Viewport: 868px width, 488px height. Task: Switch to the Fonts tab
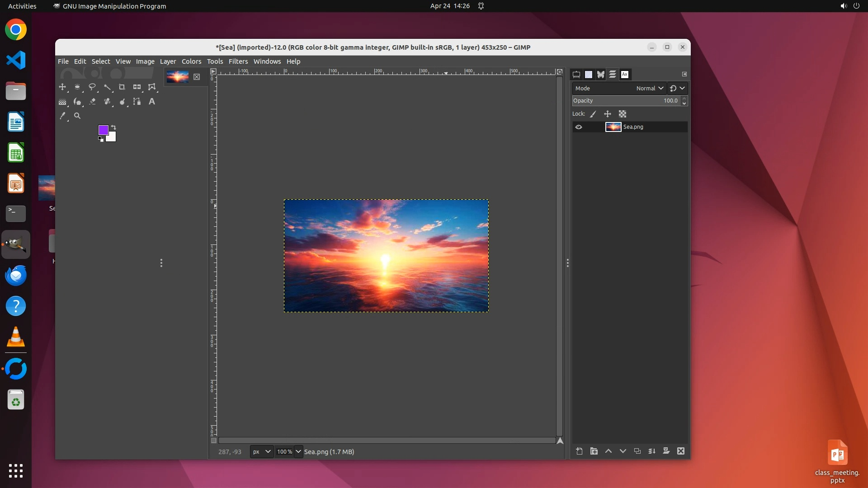tap(625, 75)
